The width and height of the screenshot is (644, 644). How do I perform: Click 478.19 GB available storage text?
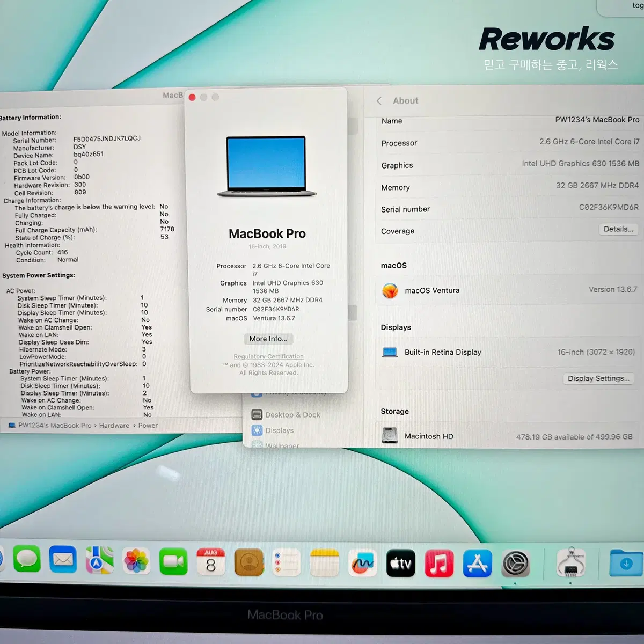574,437
